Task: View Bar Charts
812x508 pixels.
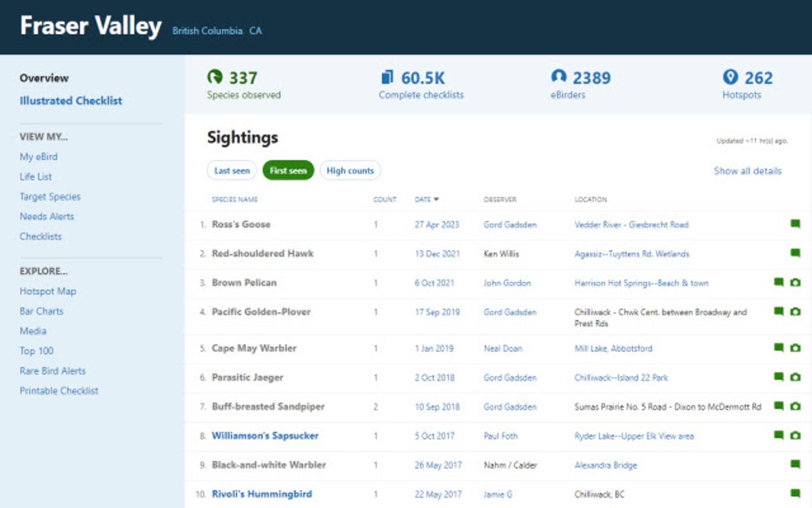Action: 41,311
